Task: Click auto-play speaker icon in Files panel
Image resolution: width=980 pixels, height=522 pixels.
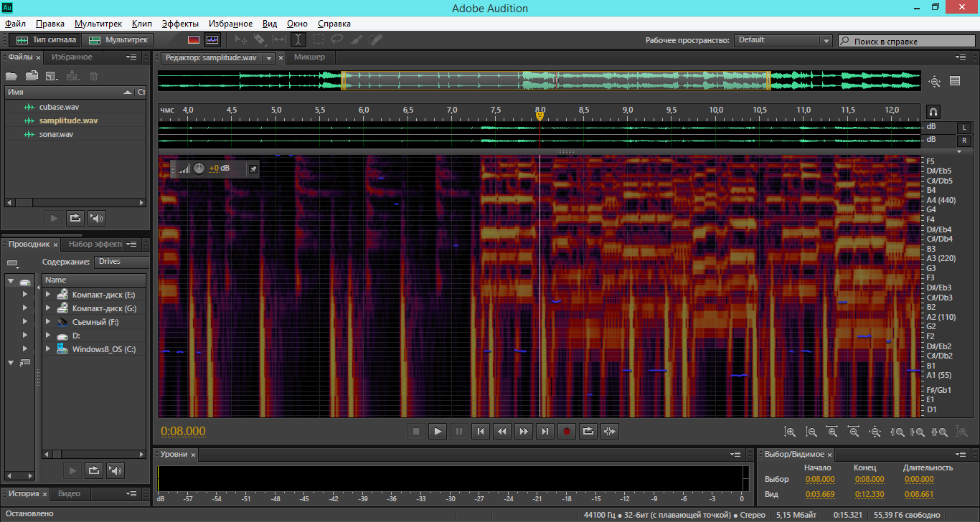Action: (x=97, y=218)
